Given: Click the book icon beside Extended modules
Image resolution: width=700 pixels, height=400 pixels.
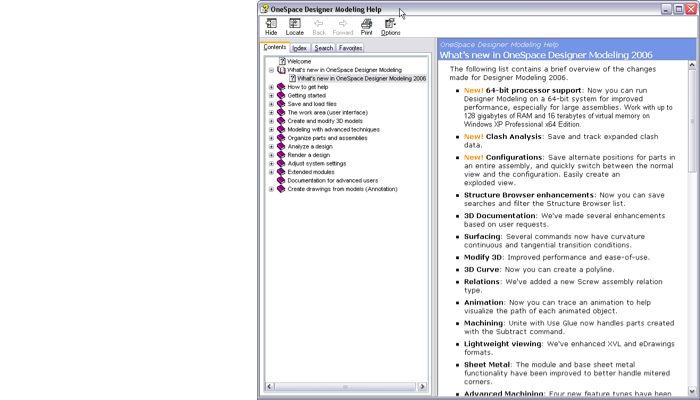Looking at the screenshot, I should [281, 172].
